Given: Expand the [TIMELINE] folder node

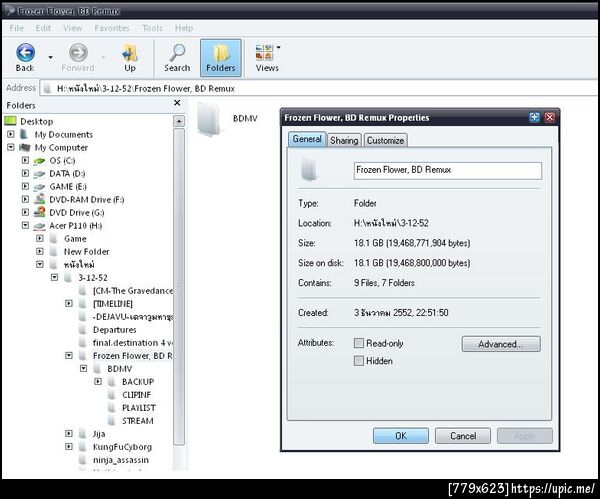Looking at the screenshot, I should click(x=69, y=303).
